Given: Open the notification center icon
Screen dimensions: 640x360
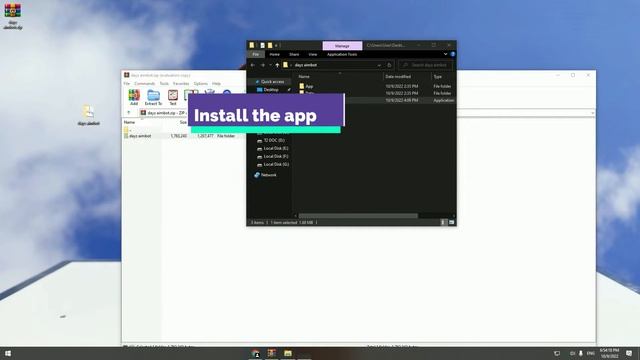Looking at the screenshot, I should tap(629, 353).
